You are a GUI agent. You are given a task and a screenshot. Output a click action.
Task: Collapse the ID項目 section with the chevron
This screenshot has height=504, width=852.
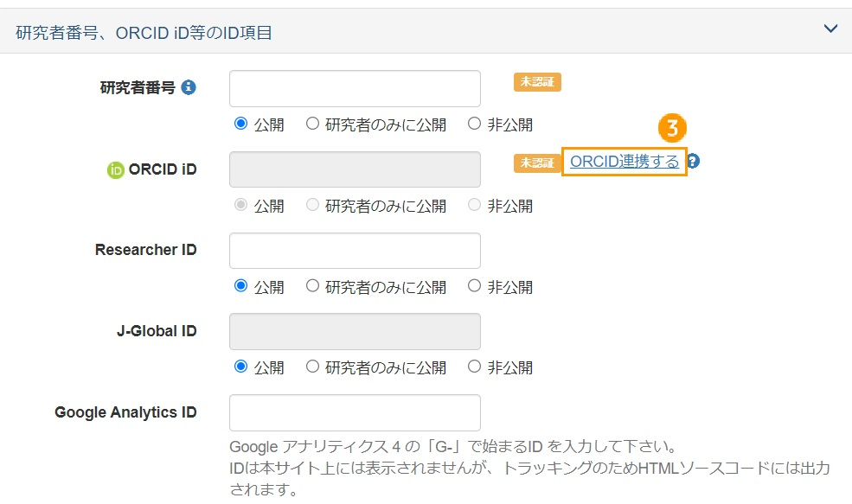coord(830,28)
